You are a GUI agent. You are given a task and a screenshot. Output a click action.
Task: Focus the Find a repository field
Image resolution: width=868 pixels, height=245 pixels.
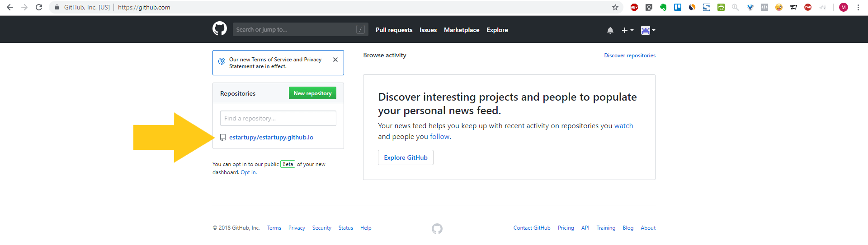tap(278, 118)
